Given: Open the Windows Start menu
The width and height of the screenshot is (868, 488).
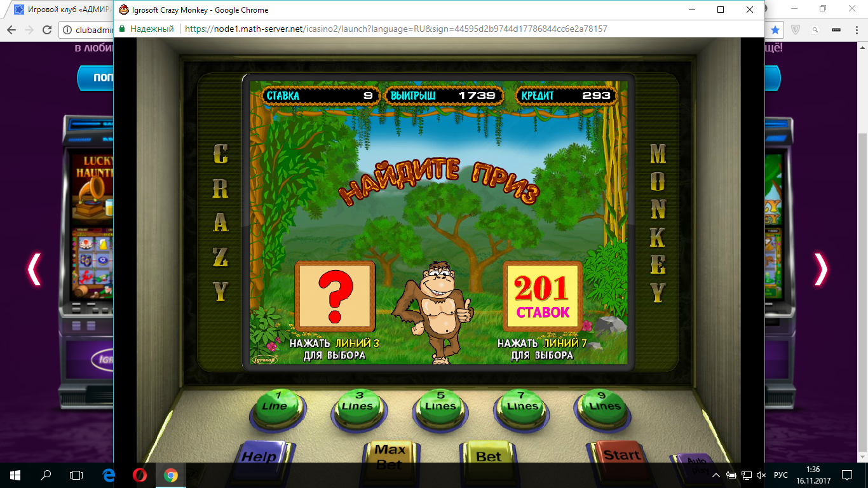Looking at the screenshot, I should coord(15,475).
